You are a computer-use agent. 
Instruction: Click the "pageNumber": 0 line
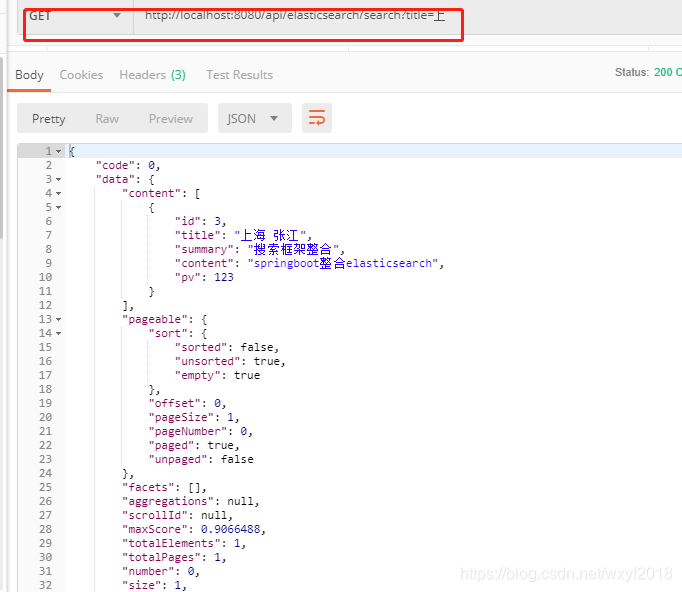(x=201, y=431)
